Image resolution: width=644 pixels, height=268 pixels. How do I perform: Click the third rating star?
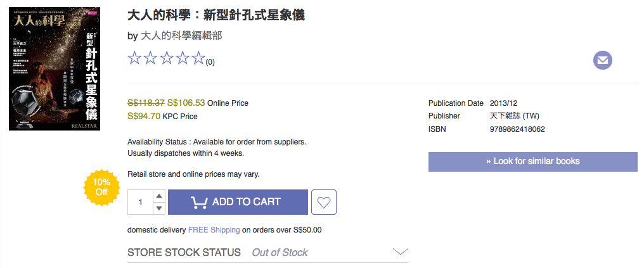click(x=167, y=59)
